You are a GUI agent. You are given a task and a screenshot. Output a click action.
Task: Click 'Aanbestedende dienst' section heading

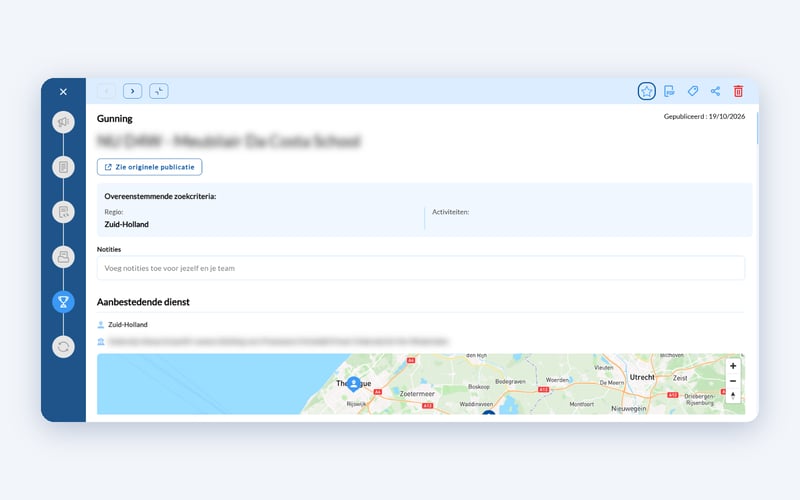pyautogui.click(x=143, y=302)
